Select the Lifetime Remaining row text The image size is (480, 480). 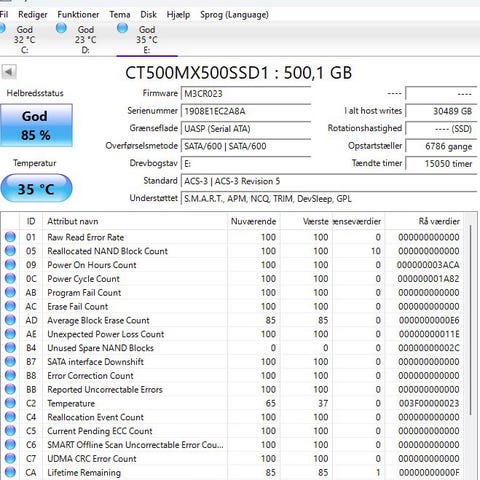(x=84, y=473)
